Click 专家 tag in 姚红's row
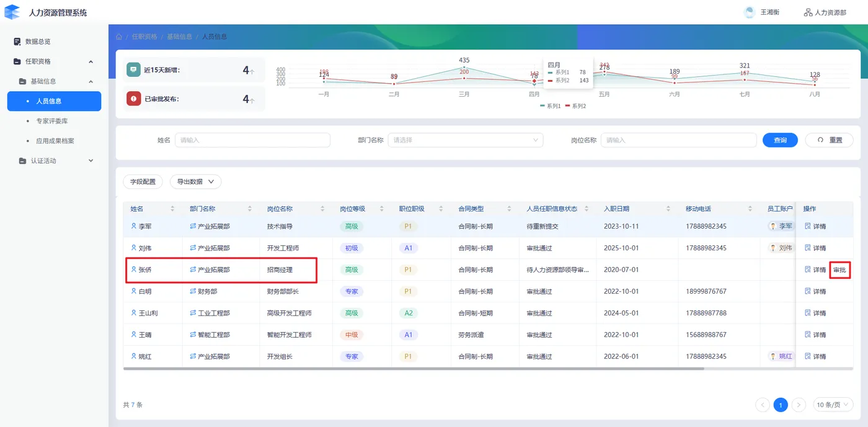 tap(352, 356)
